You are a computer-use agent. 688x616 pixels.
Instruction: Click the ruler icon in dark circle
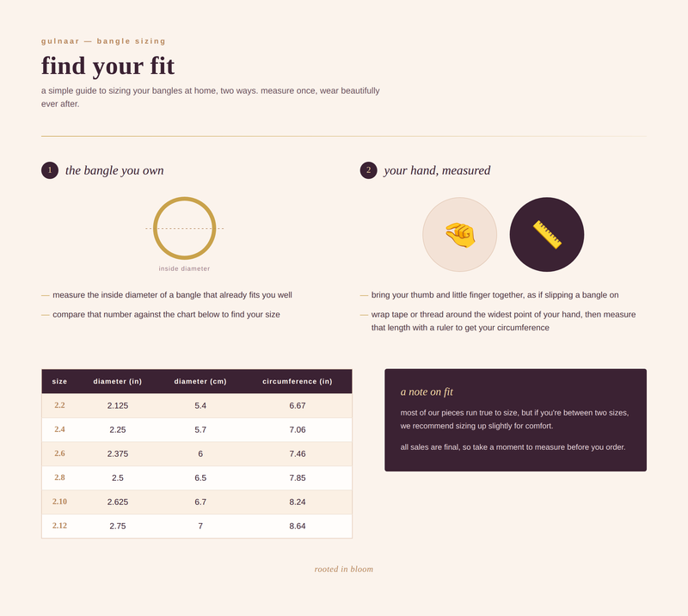click(547, 235)
